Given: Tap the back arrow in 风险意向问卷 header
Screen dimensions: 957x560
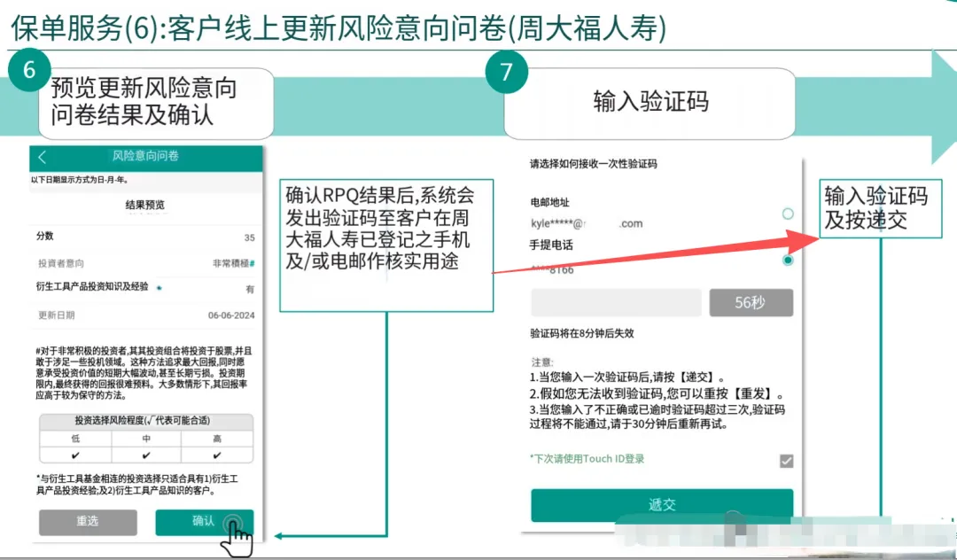Looking at the screenshot, I should [43, 158].
